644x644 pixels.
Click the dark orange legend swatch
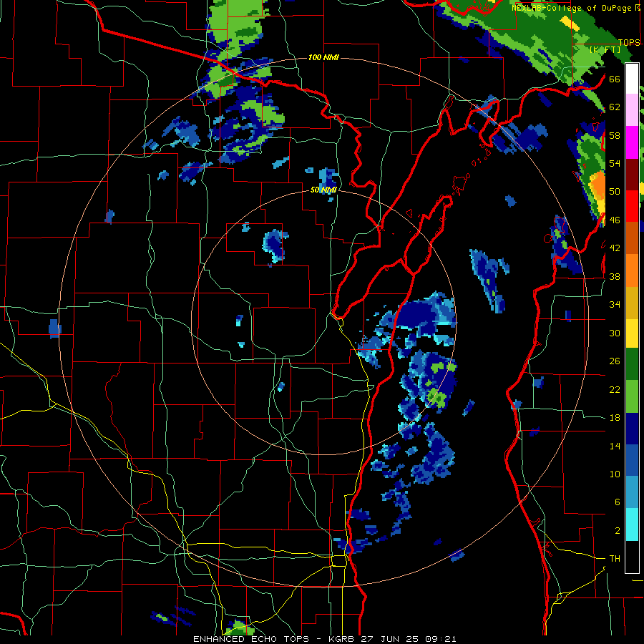(632, 238)
